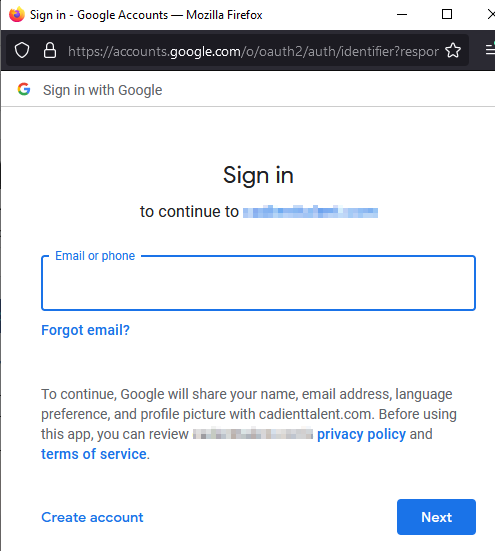Click the Google G logo
Image resolution: width=495 pixels, height=551 pixels.
pos(24,89)
